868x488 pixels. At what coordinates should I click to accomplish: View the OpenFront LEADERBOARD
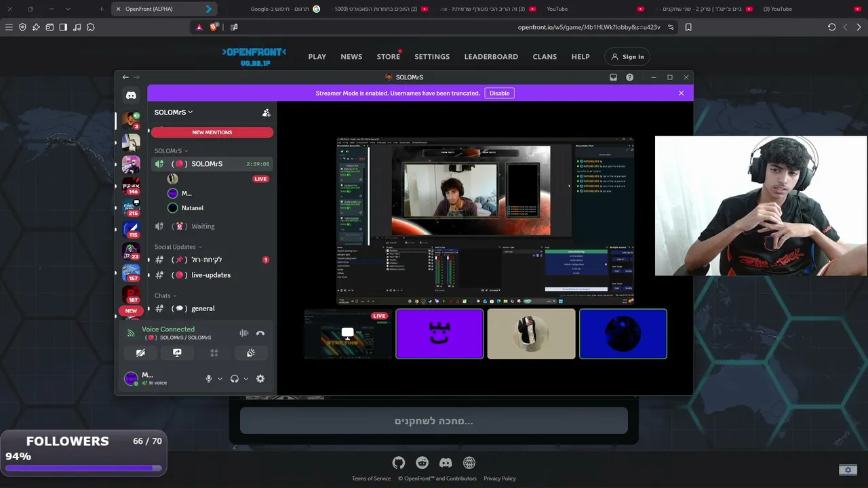[x=491, y=57]
